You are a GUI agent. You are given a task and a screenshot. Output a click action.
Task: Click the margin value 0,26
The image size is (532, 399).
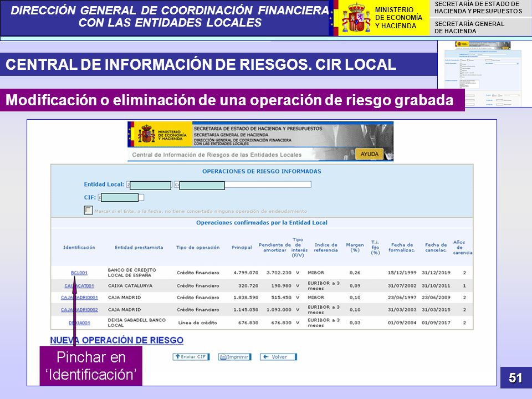[x=355, y=273]
